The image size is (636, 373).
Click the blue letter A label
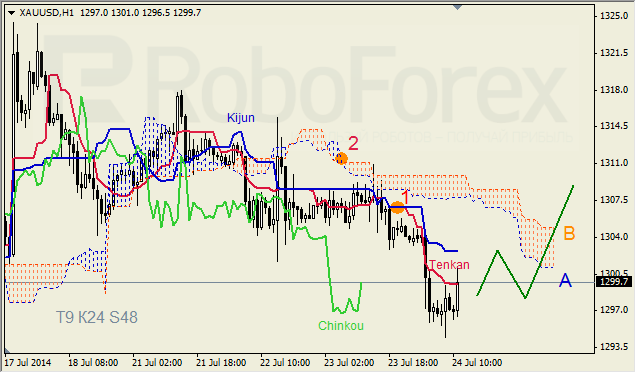tap(565, 280)
